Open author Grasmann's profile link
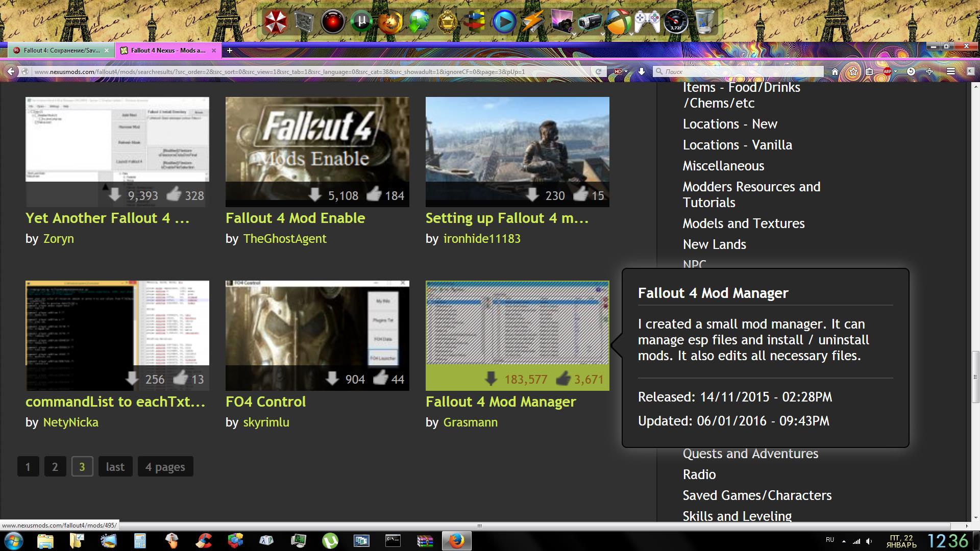 (x=470, y=422)
